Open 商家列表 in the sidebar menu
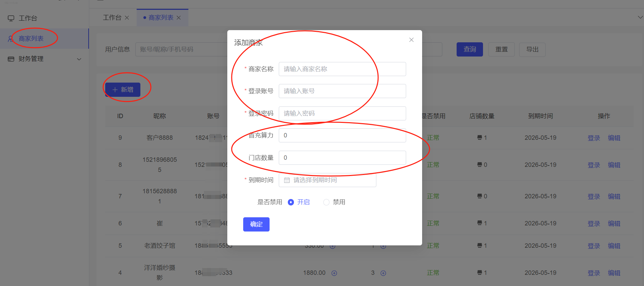 (x=31, y=39)
